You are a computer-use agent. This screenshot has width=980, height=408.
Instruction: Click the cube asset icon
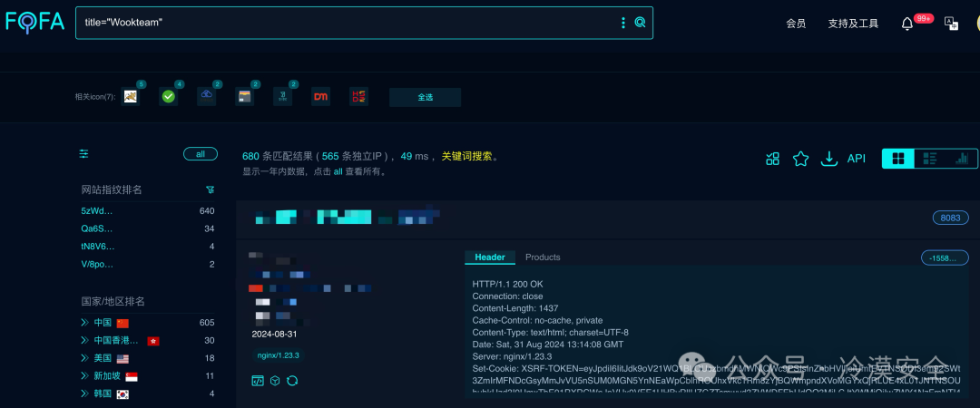[275, 381]
